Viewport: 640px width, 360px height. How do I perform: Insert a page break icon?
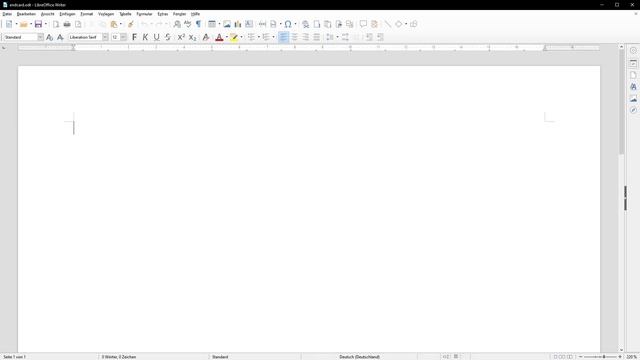(262, 24)
